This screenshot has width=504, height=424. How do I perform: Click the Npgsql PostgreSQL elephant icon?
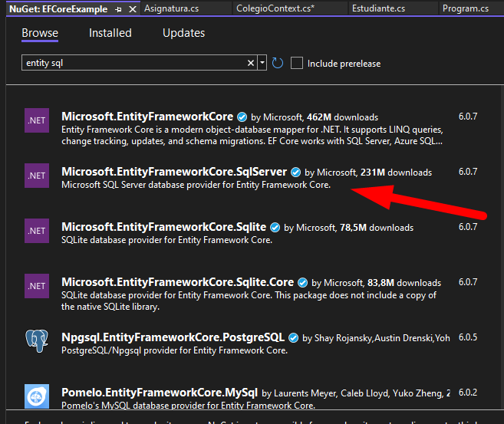pos(37,341)
